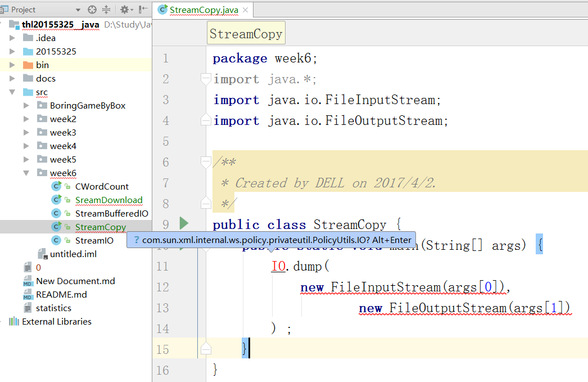Expand the week4 package
This screenshot has width=588, height=382.
pyautogui.click(x=26, y=146)
